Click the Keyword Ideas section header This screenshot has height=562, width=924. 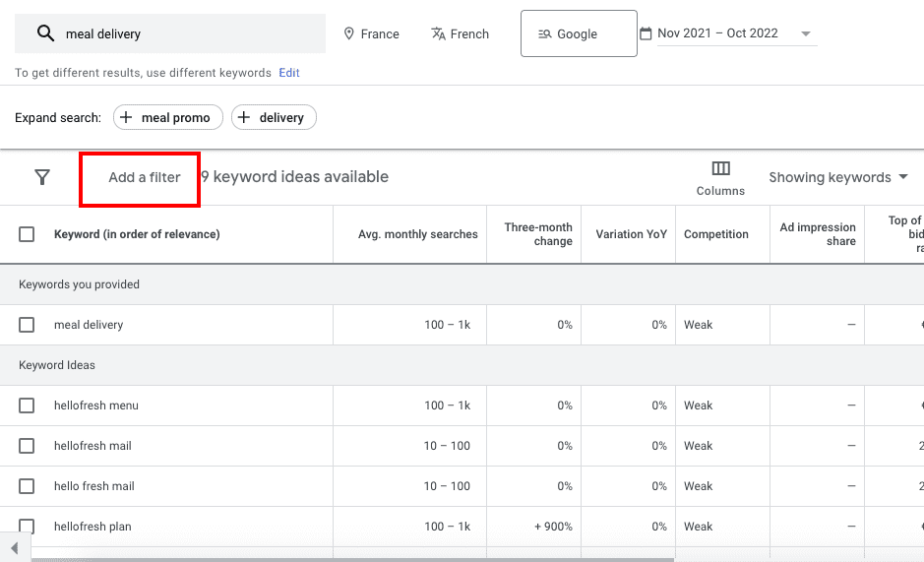coord(56,365)
